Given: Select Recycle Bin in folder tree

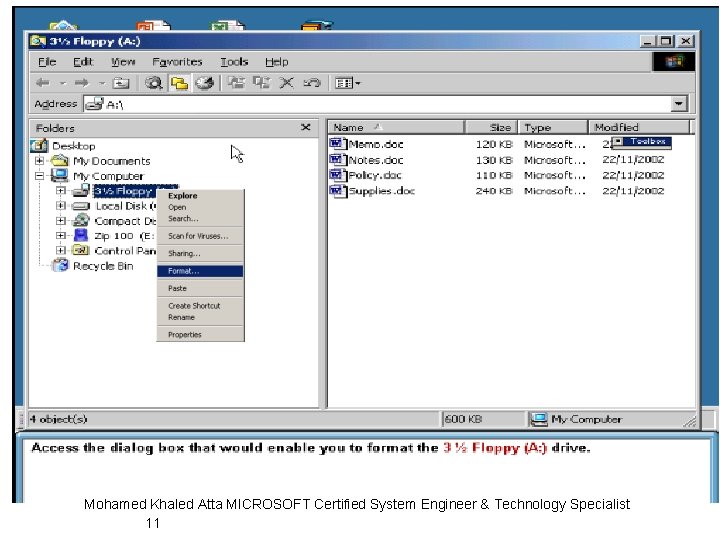Looking at the screenshot, I should tap(103, 266).
